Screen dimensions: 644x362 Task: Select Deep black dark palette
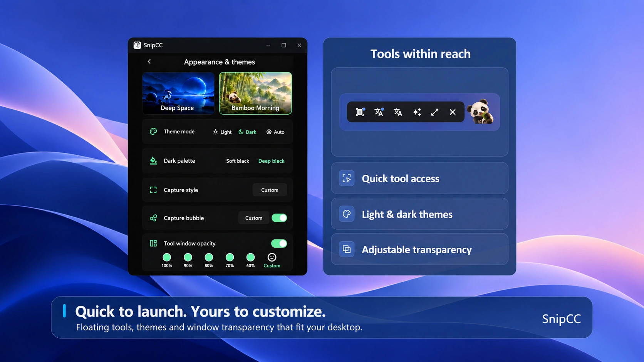pyautogui.click(x=272, y=161)
